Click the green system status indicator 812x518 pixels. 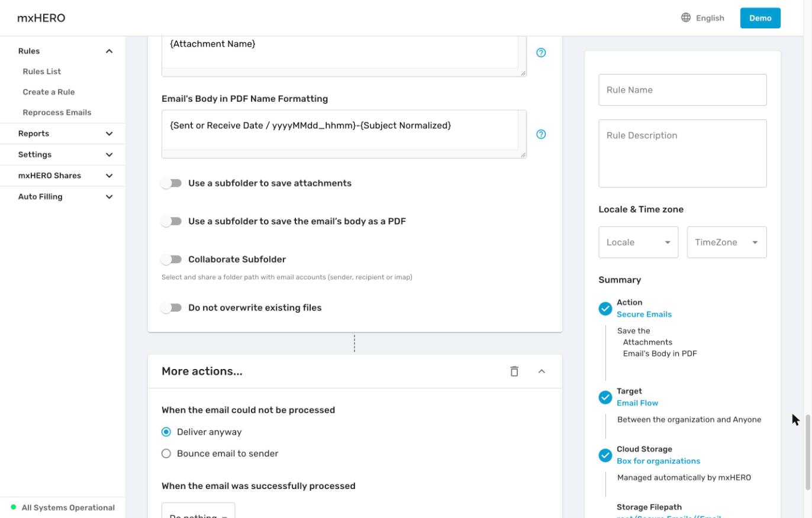click(x=14, y=507)
